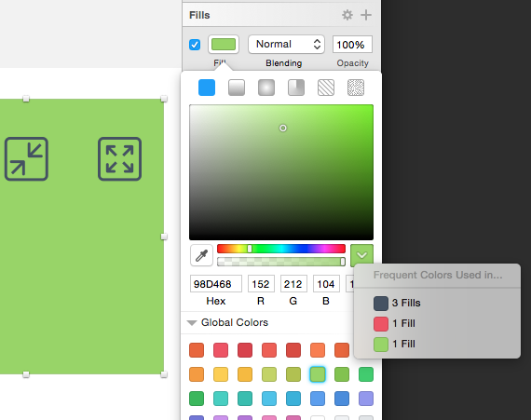Viewport: 531px width, 420px height.
Task: Open the green fill color well
Action: click(x=224, y=45)
